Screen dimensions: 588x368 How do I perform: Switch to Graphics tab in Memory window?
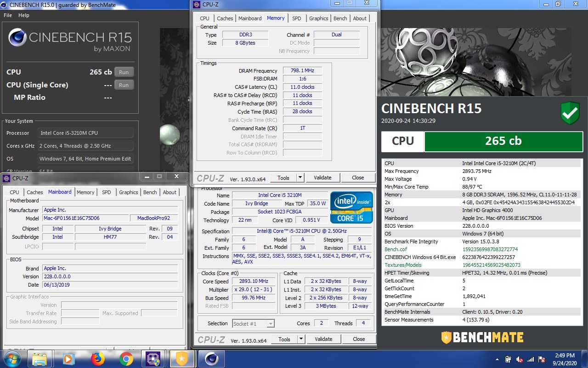click(318, 18)
